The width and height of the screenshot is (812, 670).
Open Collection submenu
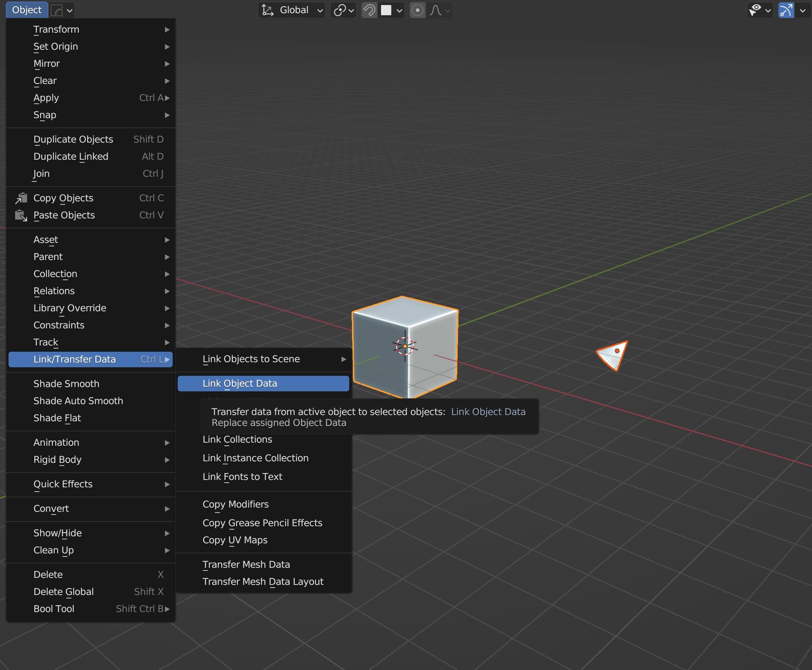pyautogui.click(x=91, y=274)
